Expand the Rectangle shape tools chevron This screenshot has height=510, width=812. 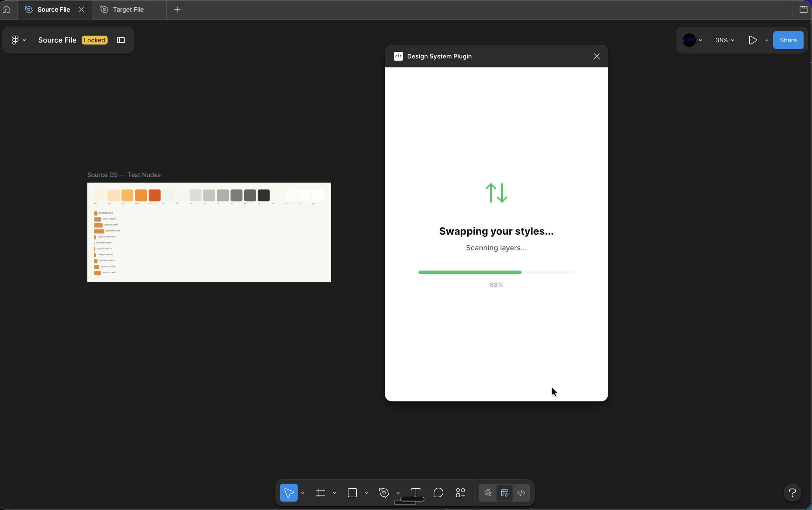[366, 493]
